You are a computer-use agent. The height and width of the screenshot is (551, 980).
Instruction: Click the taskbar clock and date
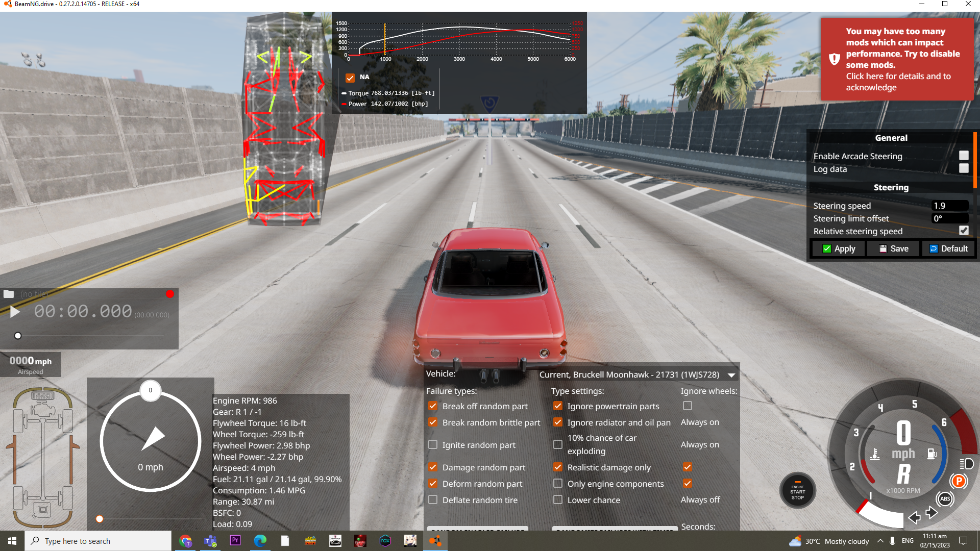point(935,541)
